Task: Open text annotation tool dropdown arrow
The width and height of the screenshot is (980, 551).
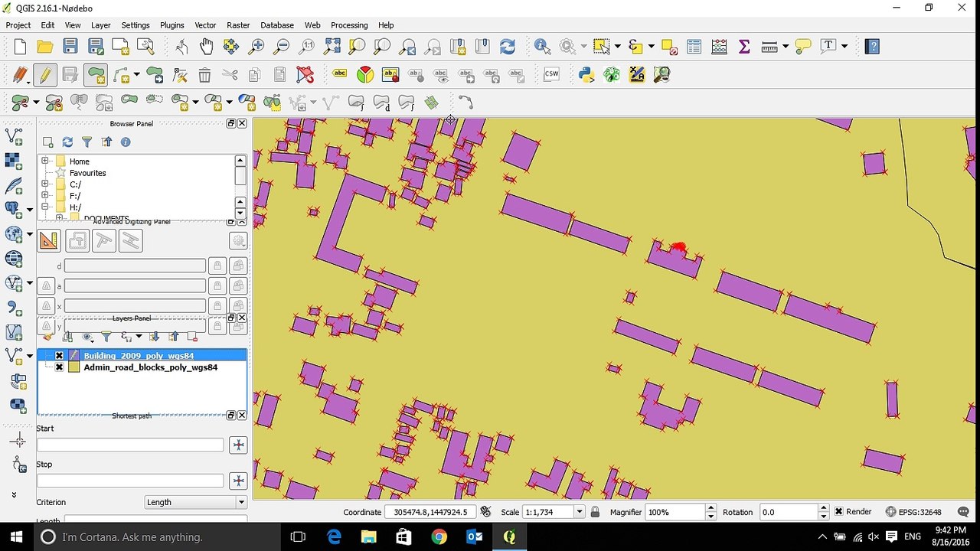Action: coord(844,47)
